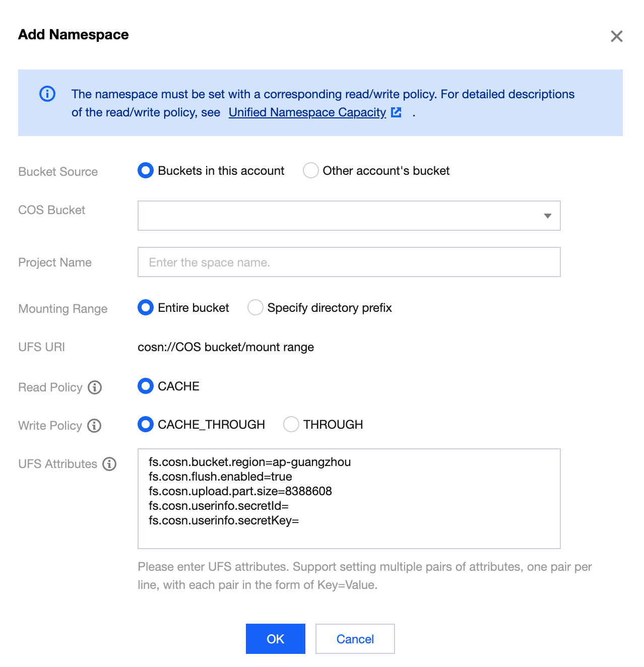This screenshot has height=667, width=644.
Task: Click the Write Policy info icon
Action: point(94,426)
